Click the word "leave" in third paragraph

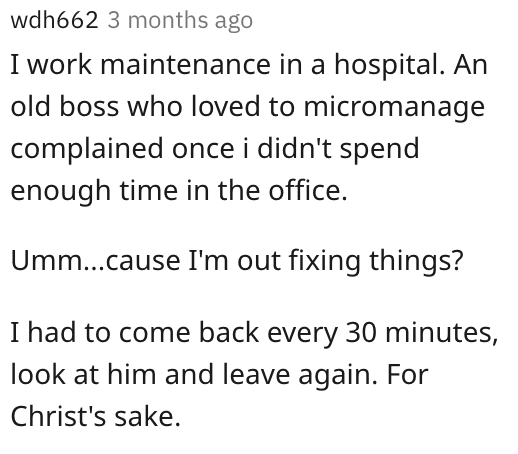[256, 374]
